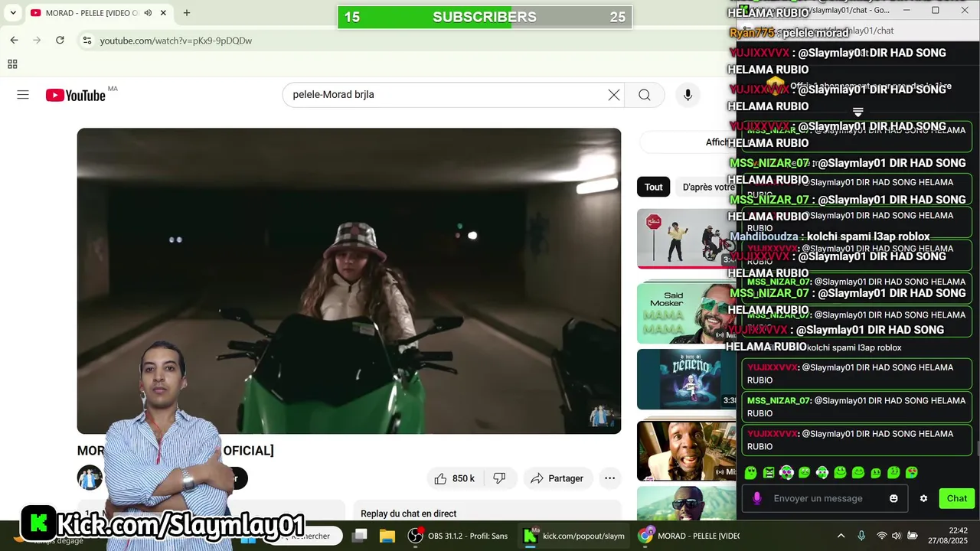Close the MORAD - PELELE browser tab
The width and height of the screenshot is (980, 551).
tap(163, 13)
